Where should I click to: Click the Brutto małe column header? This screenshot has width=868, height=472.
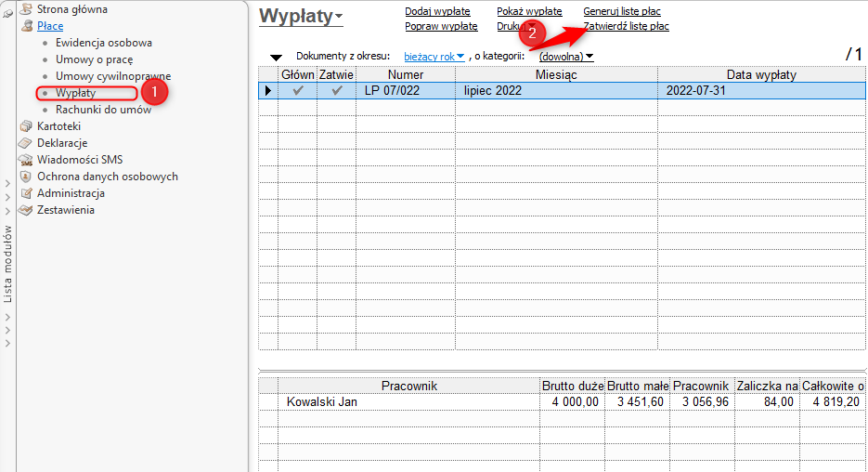coord(638,386)
